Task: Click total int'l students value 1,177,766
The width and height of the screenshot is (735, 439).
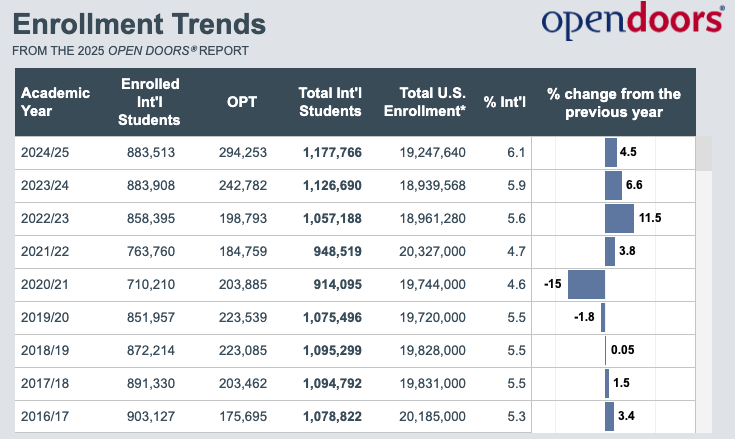Action: pos(332,152)
